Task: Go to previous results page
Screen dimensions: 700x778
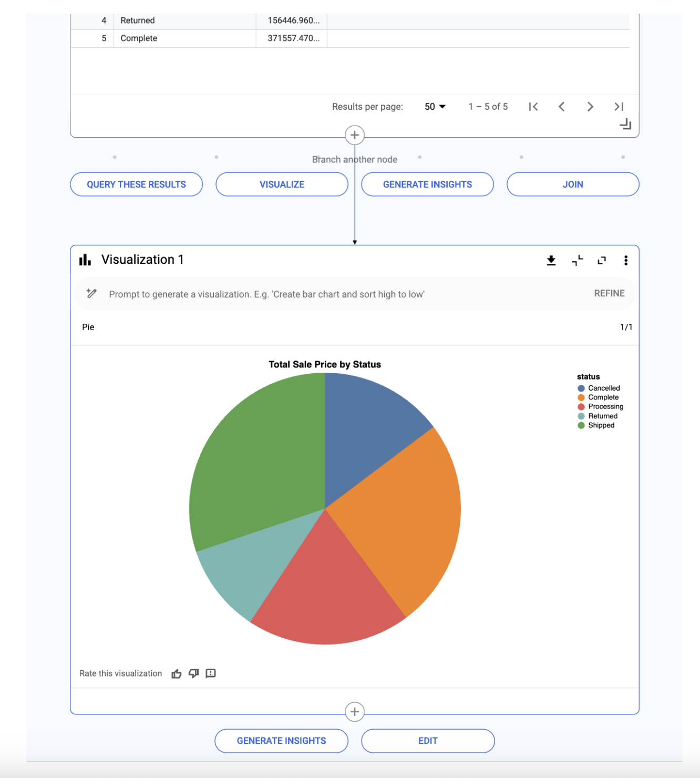Action: (x=562, y=107)
